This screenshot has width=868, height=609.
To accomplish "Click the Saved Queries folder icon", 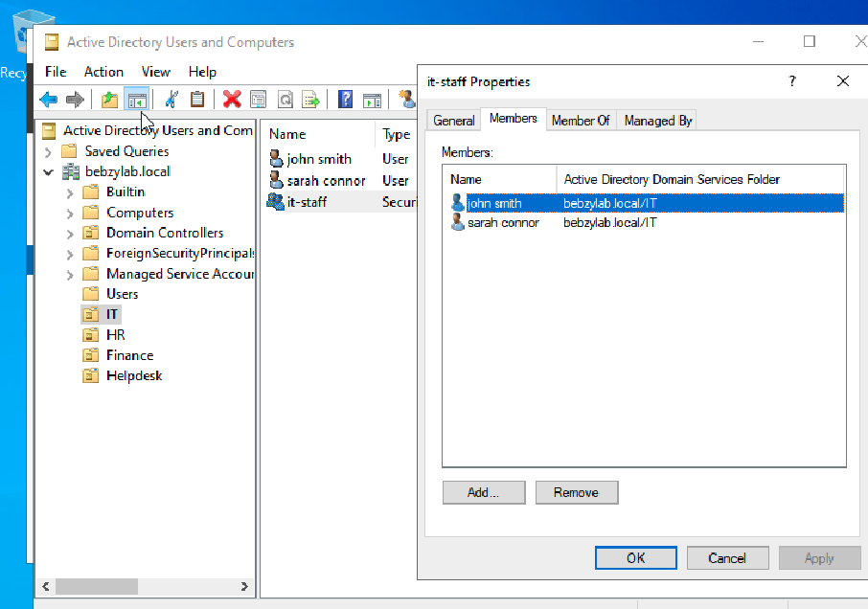I will point(69,151).
